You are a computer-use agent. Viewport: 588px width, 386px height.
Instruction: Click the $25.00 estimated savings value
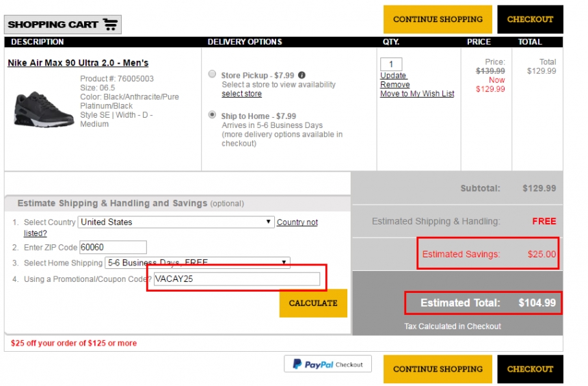[x=542, y=254]
